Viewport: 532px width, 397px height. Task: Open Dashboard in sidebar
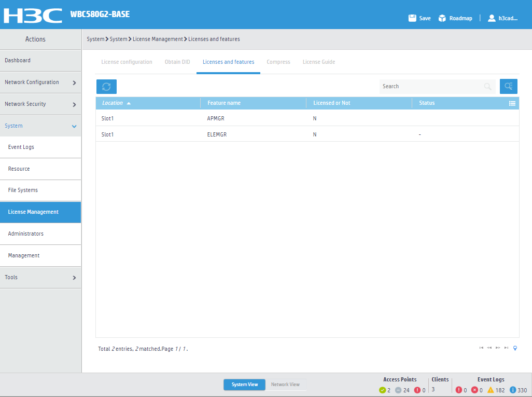40,60
